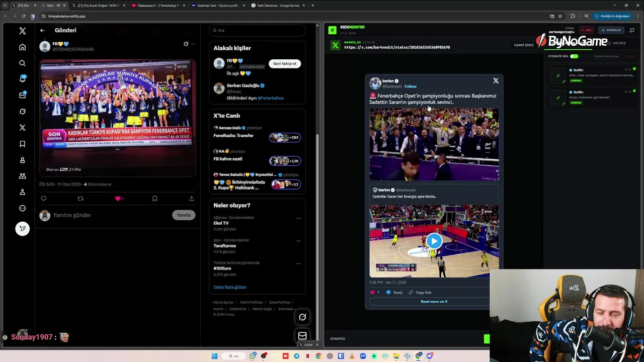Click the @Fenerbahce mention link

pyautogui.click(x=270, y=98)
